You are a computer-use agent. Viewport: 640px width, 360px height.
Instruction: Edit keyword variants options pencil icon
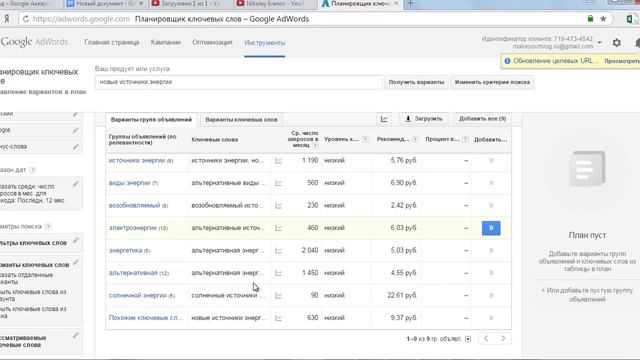[76, 262]
